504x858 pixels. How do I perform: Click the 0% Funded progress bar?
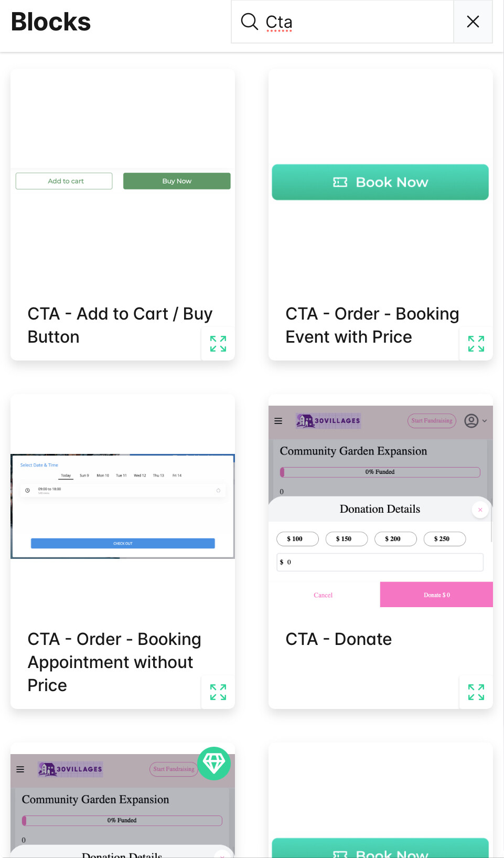coord(380,472)
